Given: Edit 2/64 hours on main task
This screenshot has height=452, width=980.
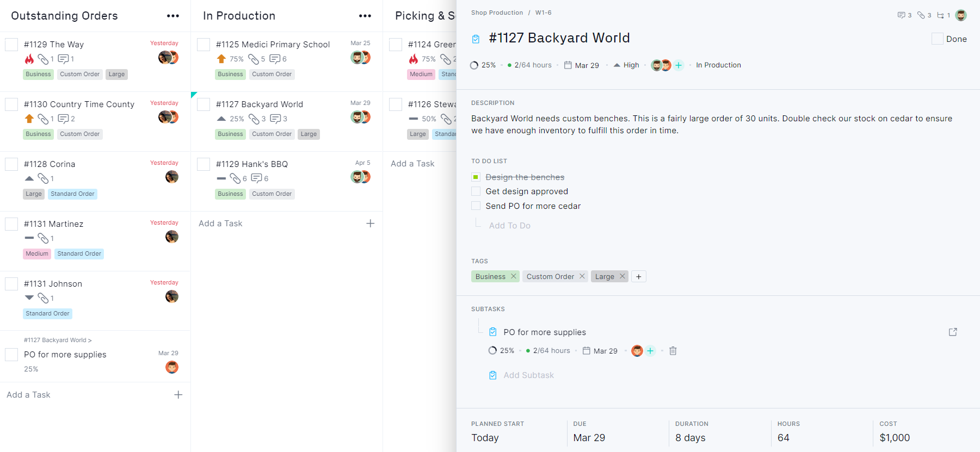Looking at the screenshot, I should click(x=529, y=65).
